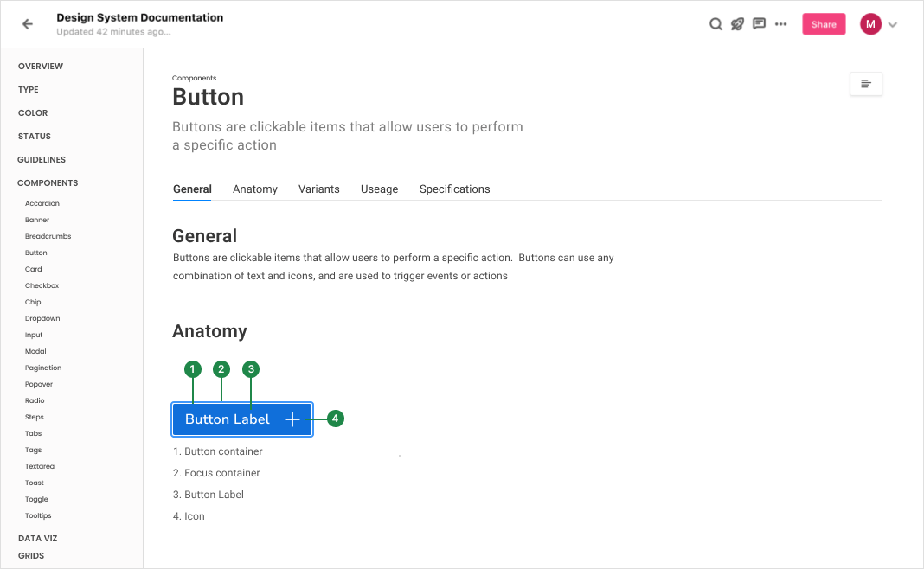Open GRIDS section in sidebar
The height and width of the screenshot is (569, 924).
pyautogui.click(x=31, y=555)
